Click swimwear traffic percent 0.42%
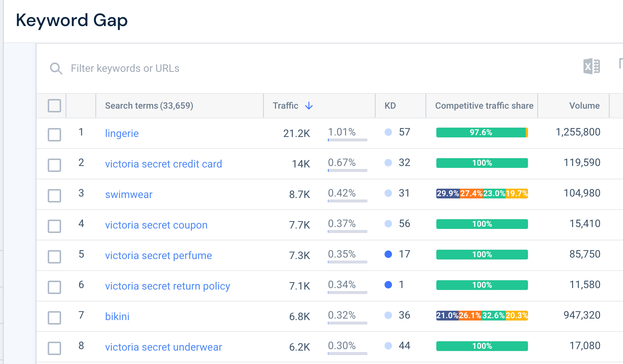Screen dimensions: 623x364 tap(342, 193)
